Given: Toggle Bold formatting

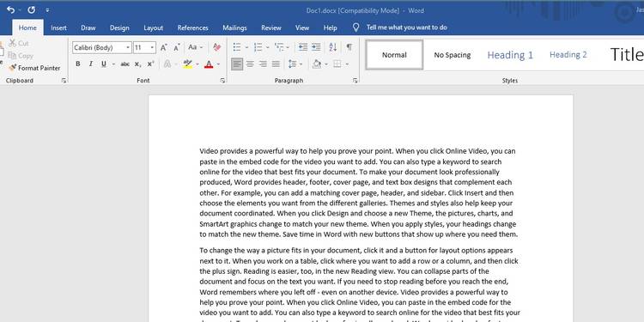Looking at the screenshot, I should (77, 64).
